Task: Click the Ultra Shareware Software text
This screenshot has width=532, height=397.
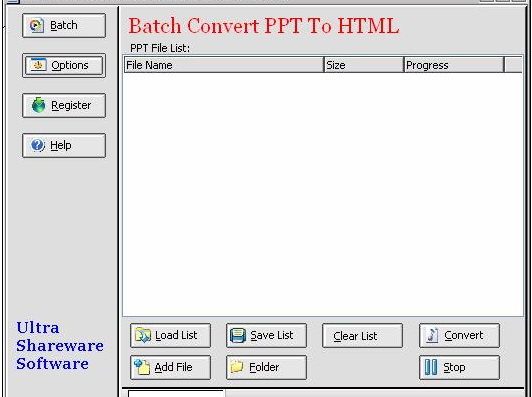Action: click(60, 346)
